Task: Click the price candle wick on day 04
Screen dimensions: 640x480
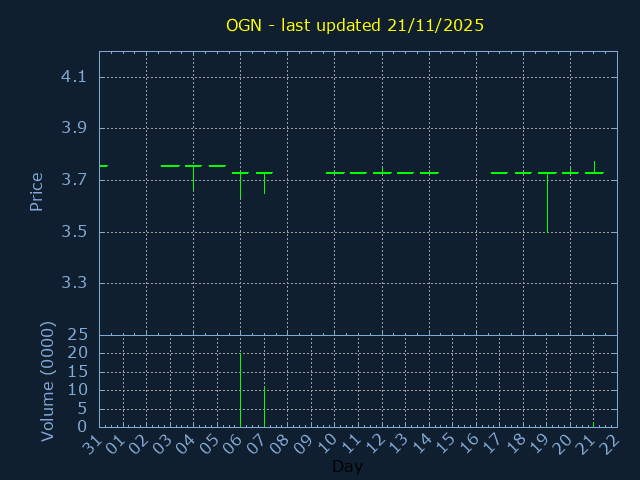Action: point(193,179)
